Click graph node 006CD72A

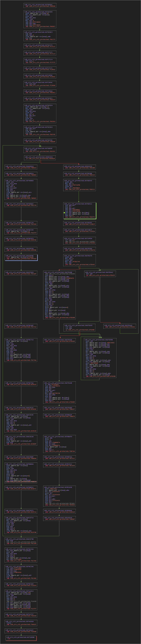coord(21,525)
